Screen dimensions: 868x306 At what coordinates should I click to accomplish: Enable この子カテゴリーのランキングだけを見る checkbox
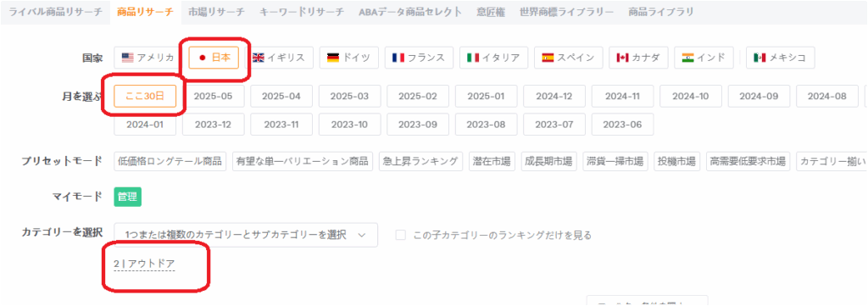click(401, 235)
